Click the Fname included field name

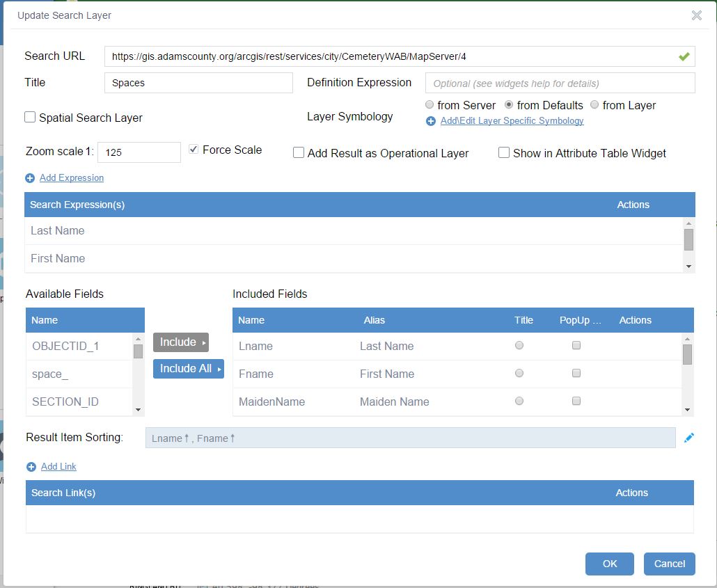click(256, 374)
